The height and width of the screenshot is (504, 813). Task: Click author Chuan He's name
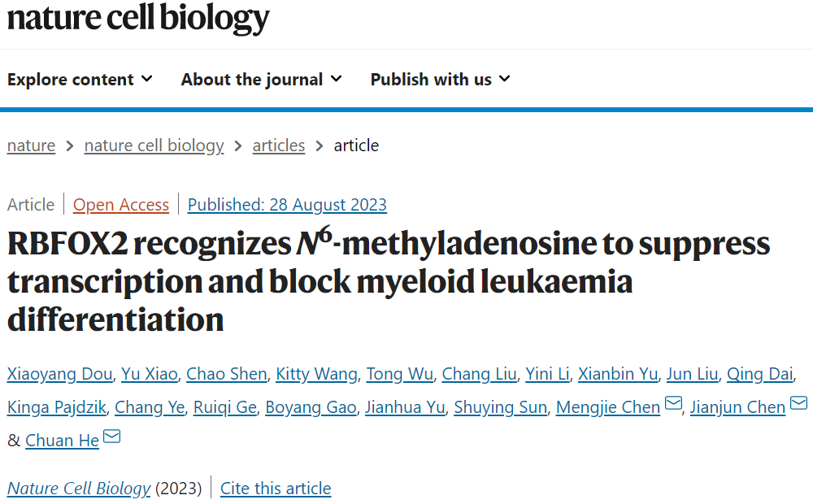(x=63, y=441)
